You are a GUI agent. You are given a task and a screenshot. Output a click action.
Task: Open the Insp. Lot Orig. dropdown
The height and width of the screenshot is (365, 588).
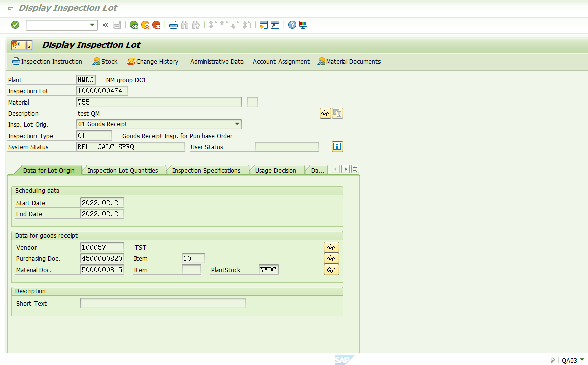tap(237, 124)
